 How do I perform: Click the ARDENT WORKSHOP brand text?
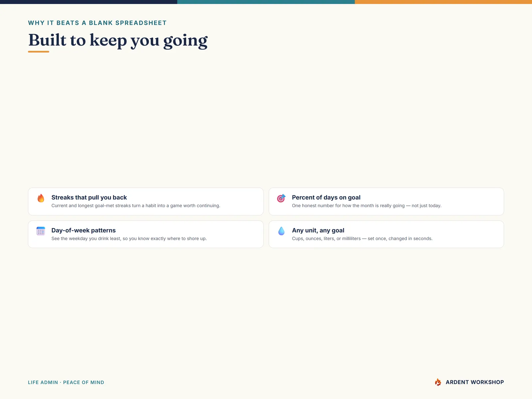pyautogui.click(x=475, y=382)
